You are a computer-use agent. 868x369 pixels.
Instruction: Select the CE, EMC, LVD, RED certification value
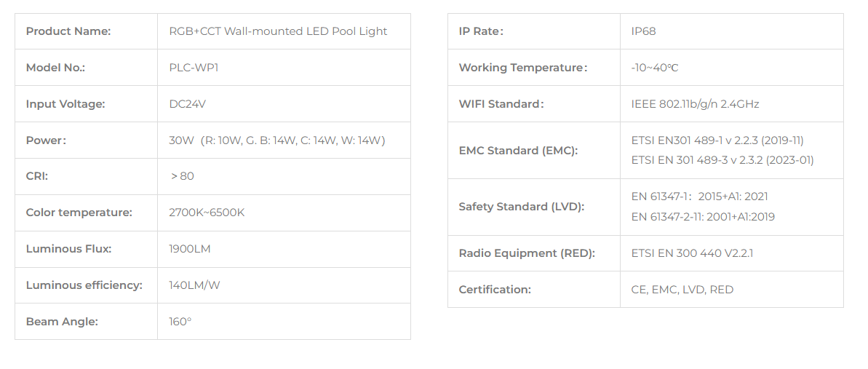[x=682, y=290]
